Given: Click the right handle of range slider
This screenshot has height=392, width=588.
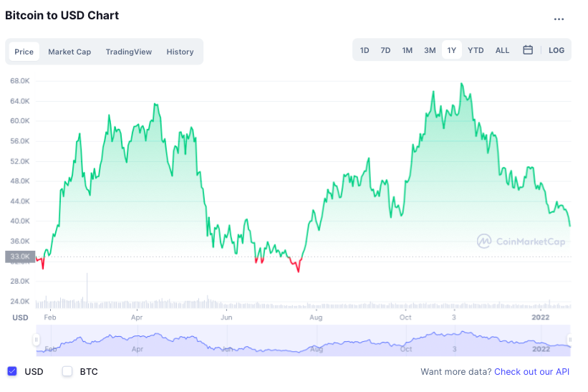Looking at the screenshot, I should click(x=570, y=340).
